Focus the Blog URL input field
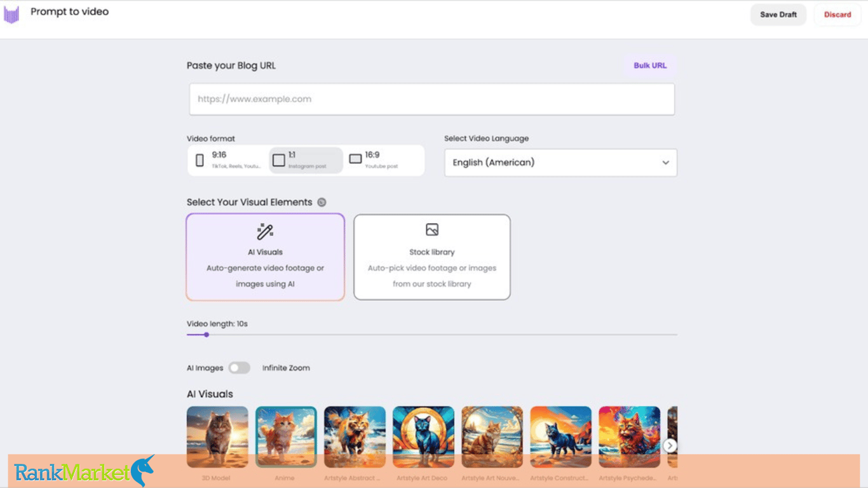868x488 pixels. click(x=432, y=99)
